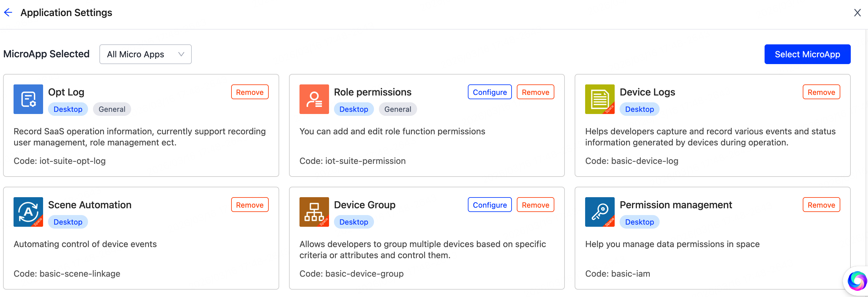Open the All Micro Apps dropdown
868x297 pixels.
click(145, 54)
